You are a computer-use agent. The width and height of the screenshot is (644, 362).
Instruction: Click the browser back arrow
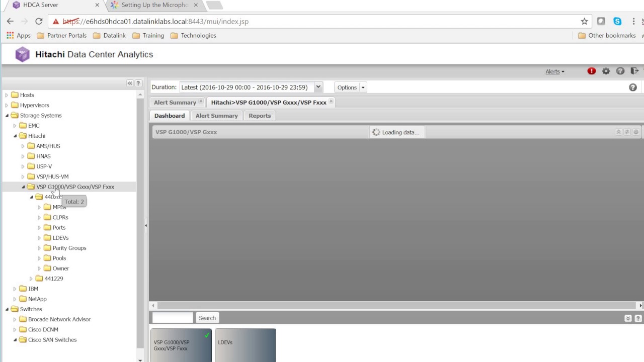[x=10, y=22]
